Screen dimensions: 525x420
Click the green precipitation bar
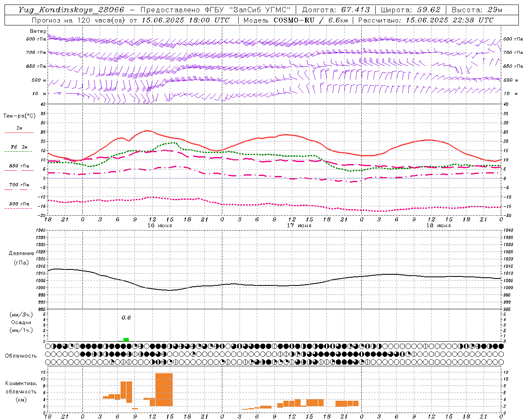click(x=126, y=340)
